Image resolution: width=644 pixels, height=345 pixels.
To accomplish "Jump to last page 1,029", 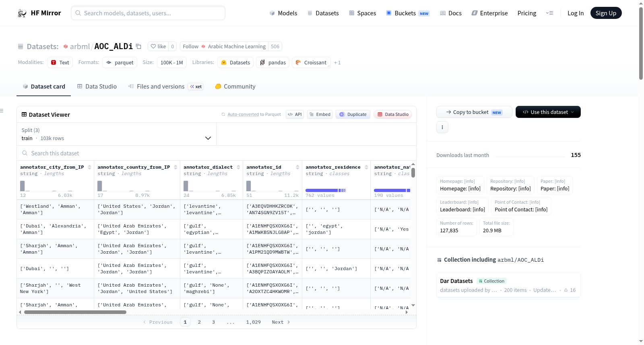I will coord(254,322).
